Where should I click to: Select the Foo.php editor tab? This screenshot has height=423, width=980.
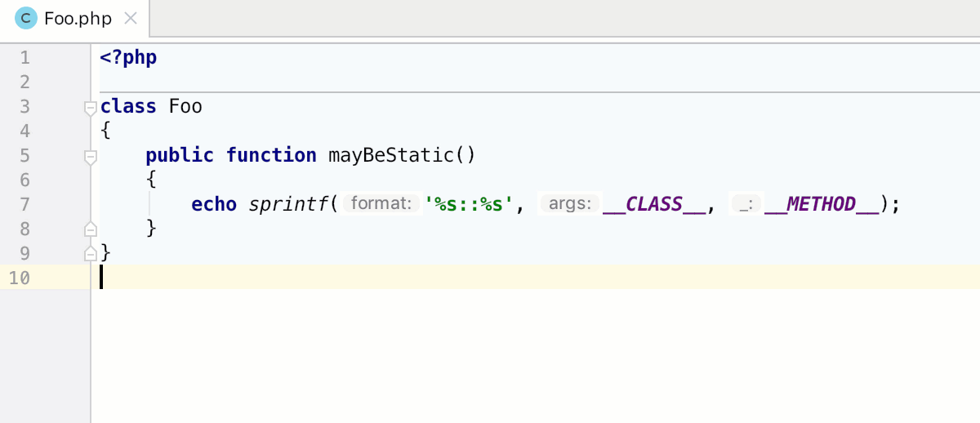[77, 18]
